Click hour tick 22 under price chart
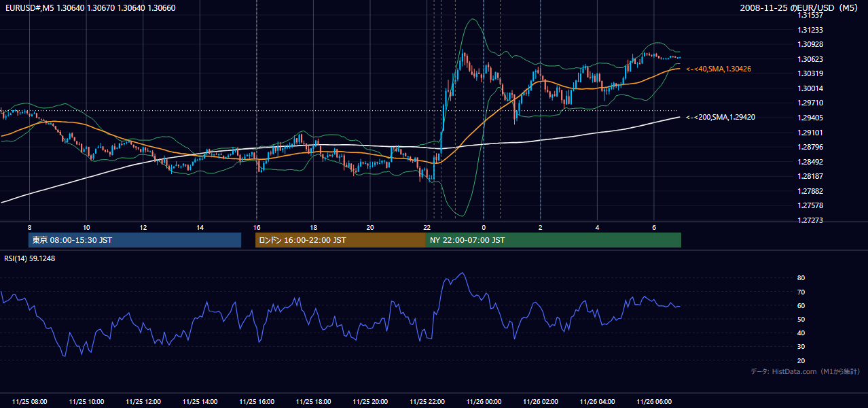This screenshot has width=868, height=408. click(x=427, y=227)
